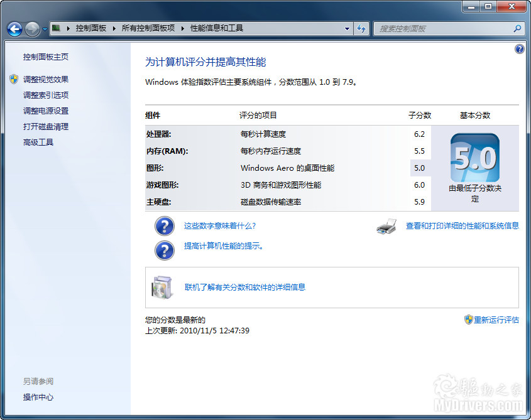Click the blue help question mark icon

[519, 49]
